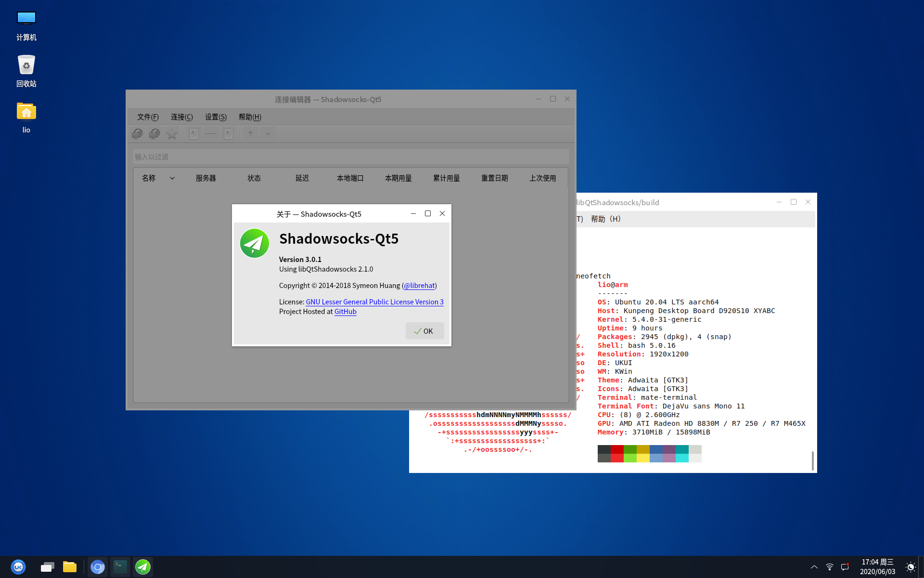Click the star latency test icon
This screenshot has height=578, width=924.
172,134
